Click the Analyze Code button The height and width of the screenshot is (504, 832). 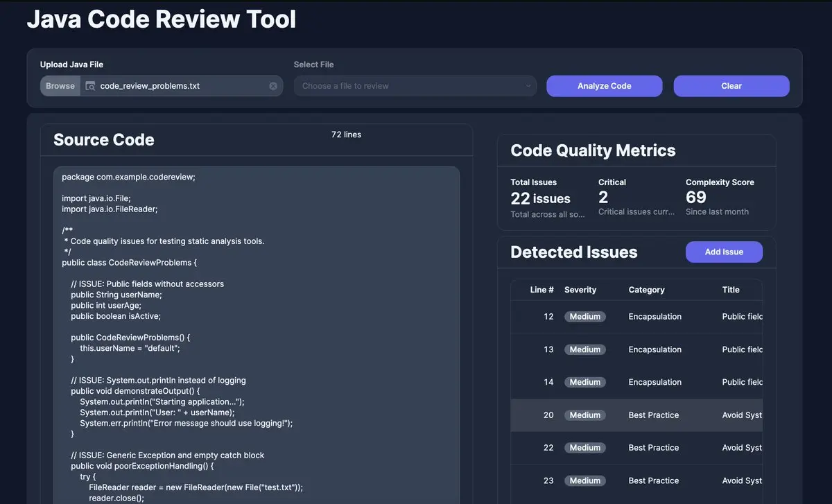[604, 86]
